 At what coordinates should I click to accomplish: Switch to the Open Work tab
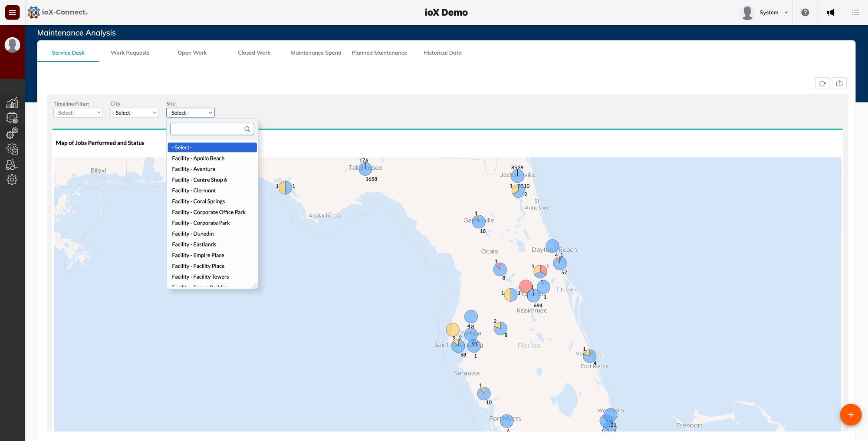pos(192,53)
